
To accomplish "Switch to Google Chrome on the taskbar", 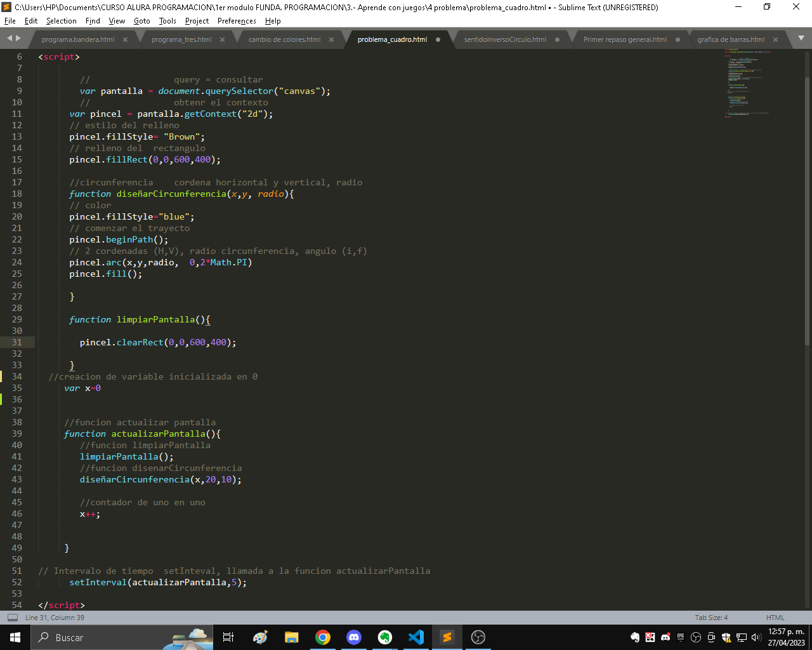I will (x=323, y=637).
